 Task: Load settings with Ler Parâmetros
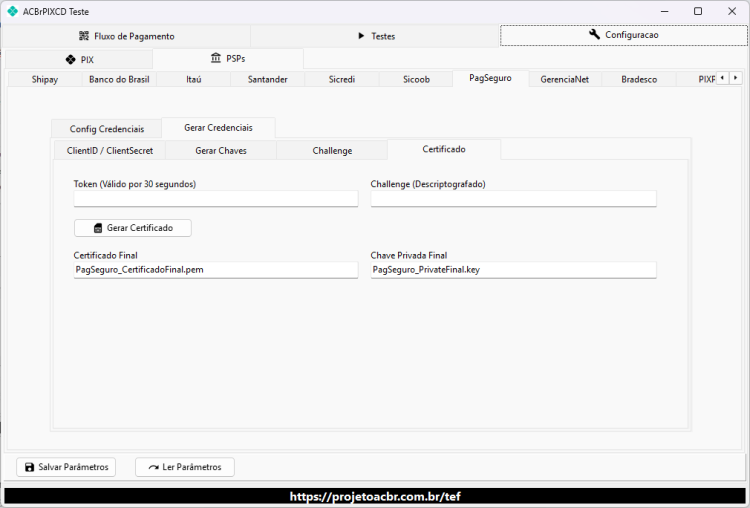tap(185, 467)
